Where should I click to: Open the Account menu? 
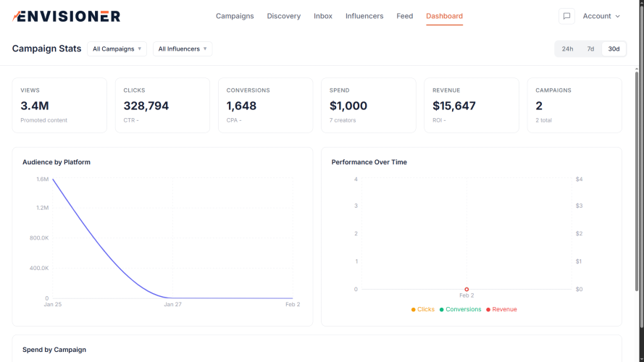601,16
